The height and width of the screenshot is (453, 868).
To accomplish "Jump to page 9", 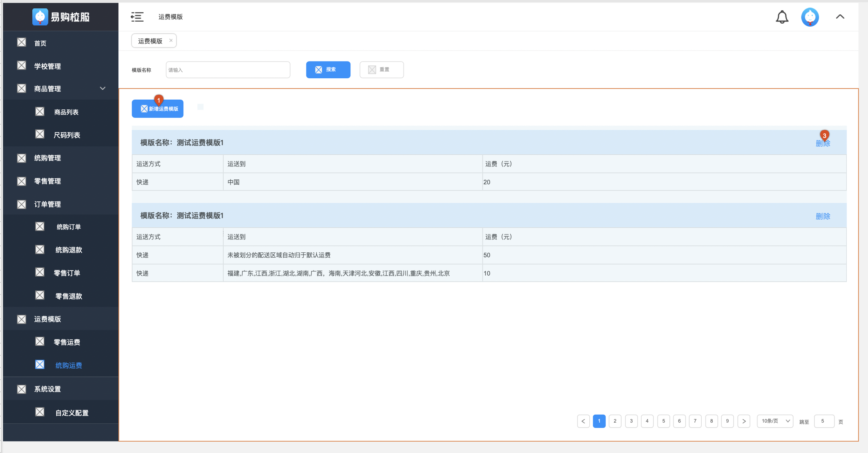I will 728,421.
